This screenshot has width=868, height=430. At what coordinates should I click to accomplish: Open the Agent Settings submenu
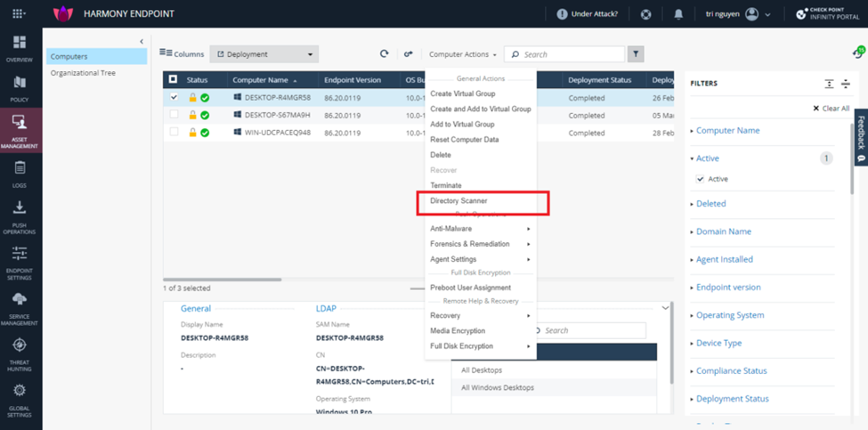click(x=481, y=259)
